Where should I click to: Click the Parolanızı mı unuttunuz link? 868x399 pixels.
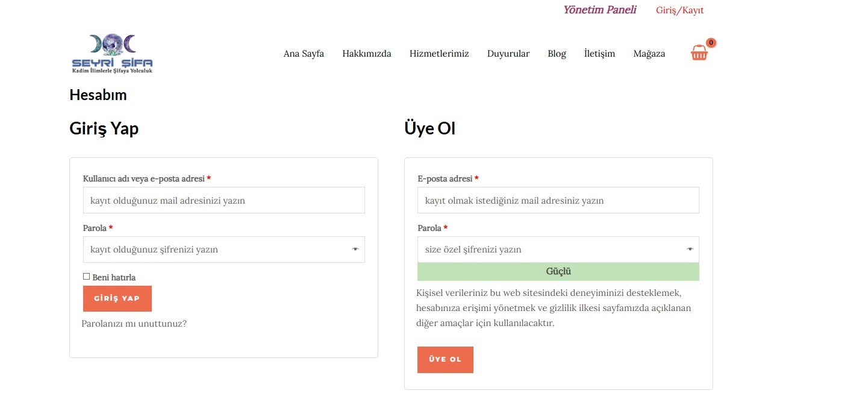click(134, 324)
